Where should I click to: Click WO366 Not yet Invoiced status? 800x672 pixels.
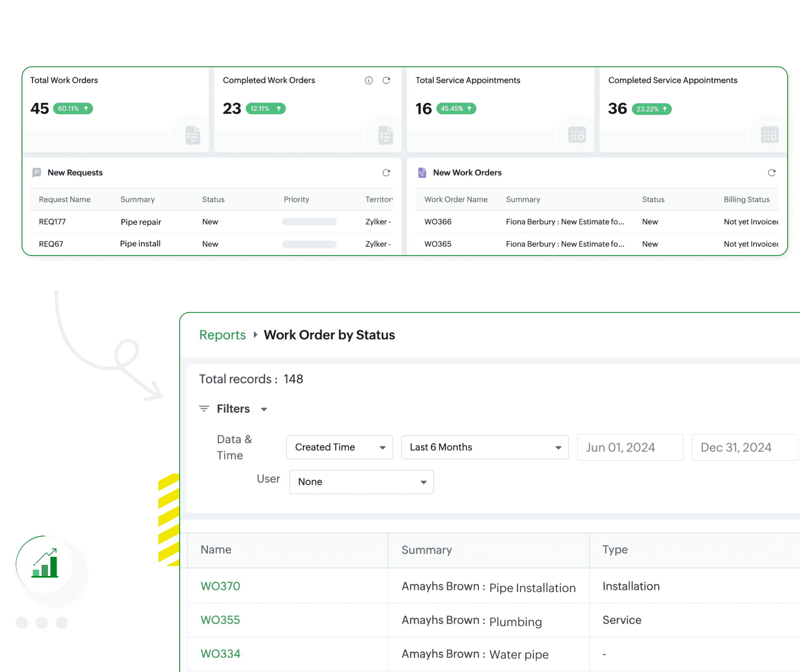point(751,222)
